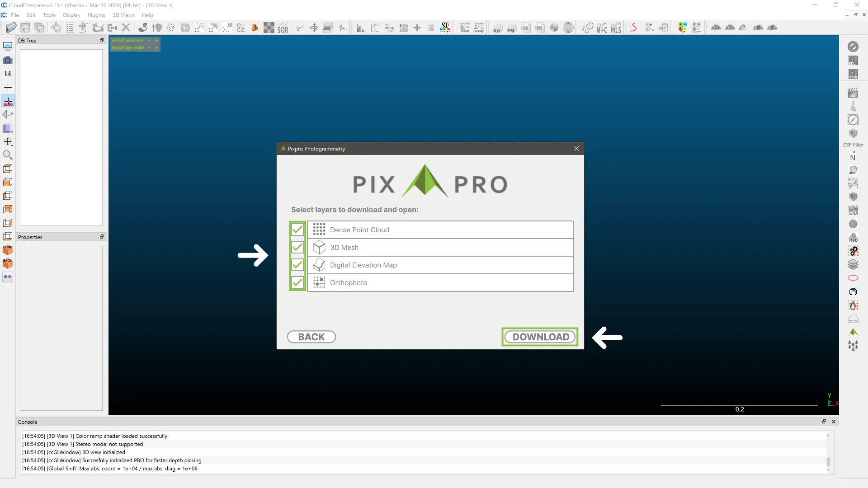
Task: Uncheck the Dense Point Cloud checkbox
Action: coord(297,230)
